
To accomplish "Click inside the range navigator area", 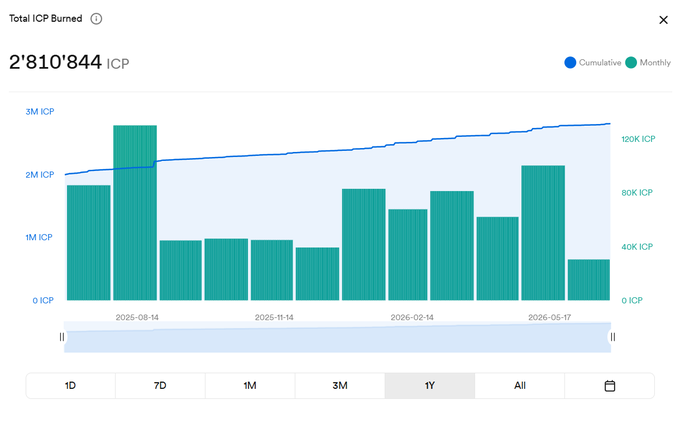I will coord(337,337).
